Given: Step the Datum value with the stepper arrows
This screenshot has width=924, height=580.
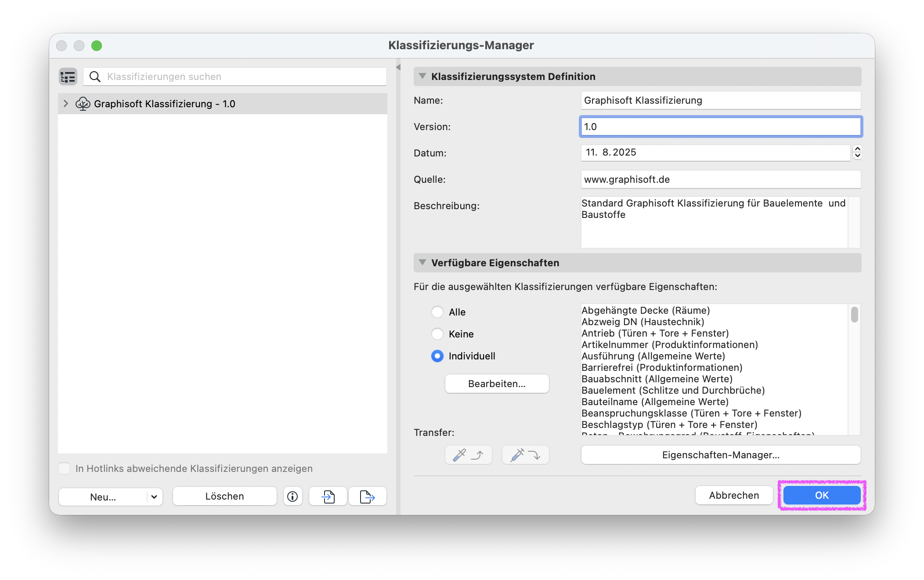Looking at the screenshot, I should click(857, 152).
